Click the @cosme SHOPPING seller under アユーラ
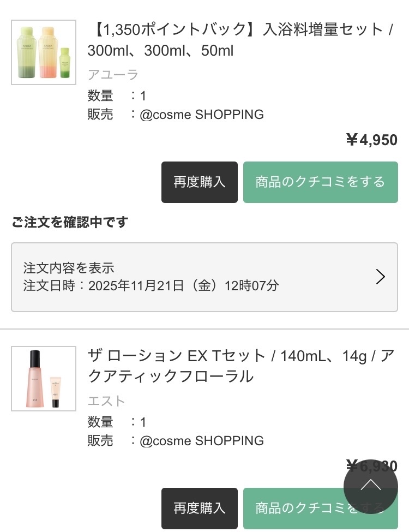Viewport: 409px width, 532px height. (x=202, y=115)
